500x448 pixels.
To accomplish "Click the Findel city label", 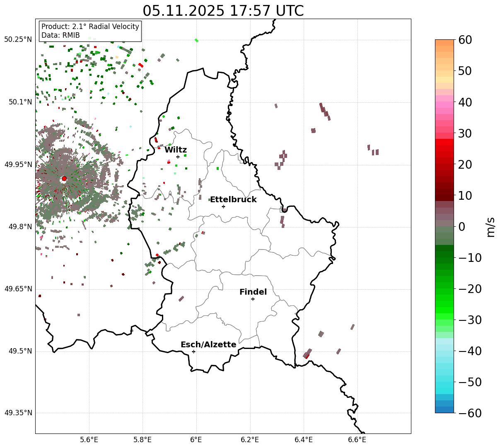I will [x=253, y=292].
